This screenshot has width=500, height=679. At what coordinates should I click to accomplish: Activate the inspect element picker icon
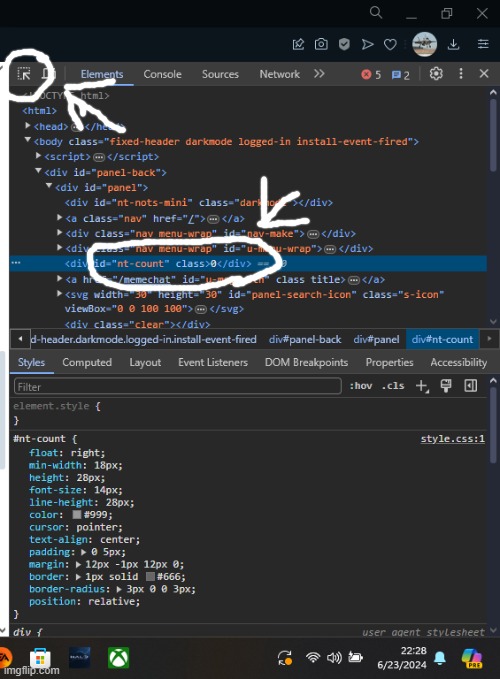tap(24, 74)
